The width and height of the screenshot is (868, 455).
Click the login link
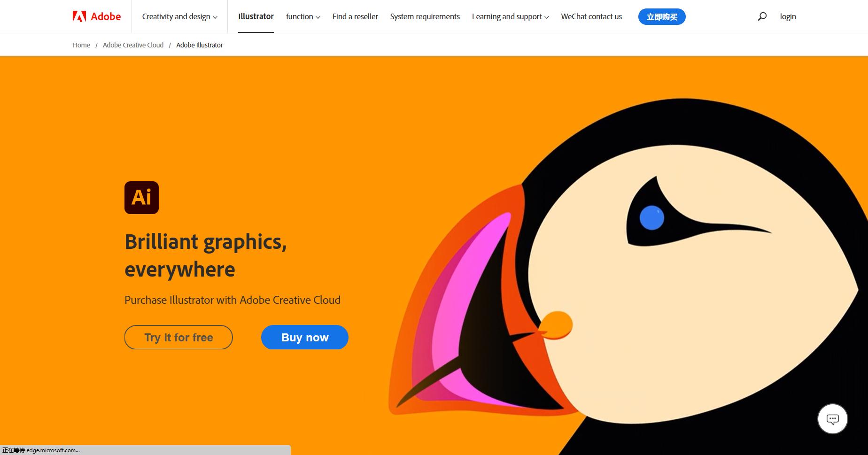788,16
